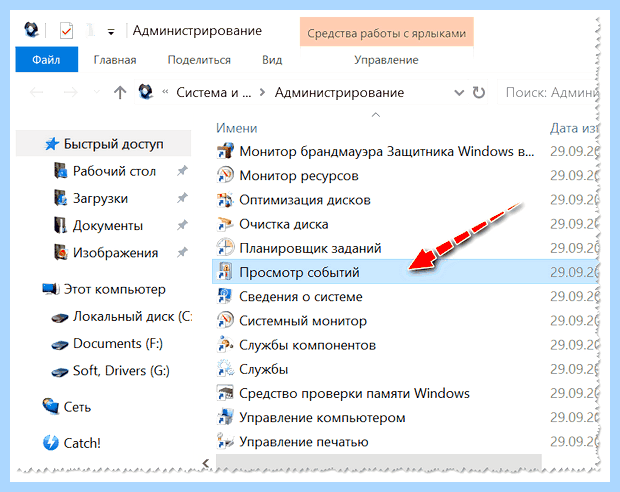Click the Загрузки folder icon

click(60, 198)
